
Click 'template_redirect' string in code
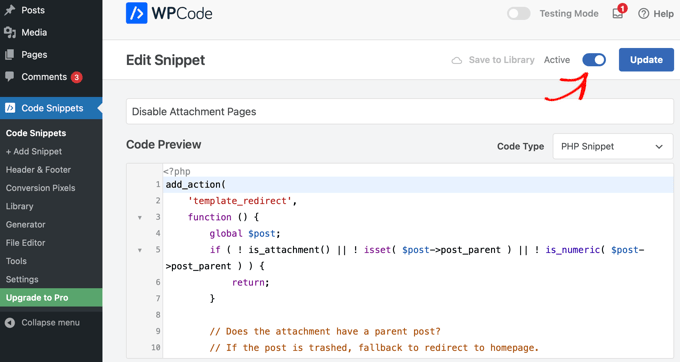(240, 201)
